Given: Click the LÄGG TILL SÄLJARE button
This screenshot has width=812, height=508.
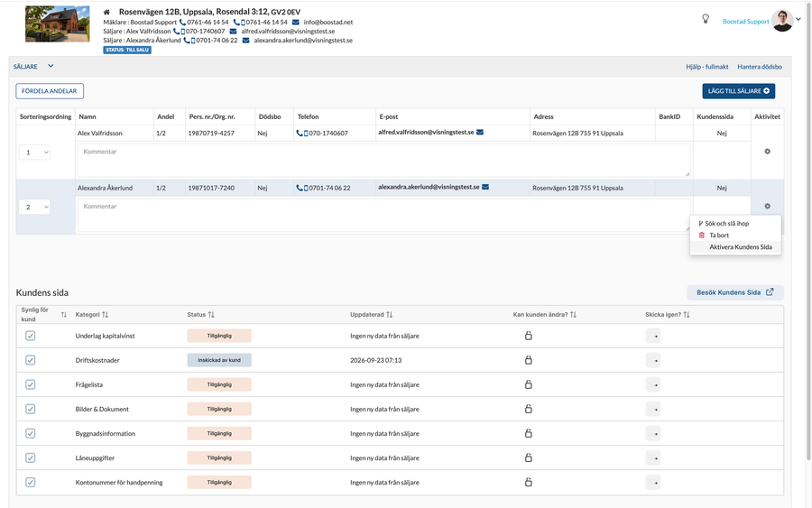Looking at the screenshot, I should [x=738, y=90].
